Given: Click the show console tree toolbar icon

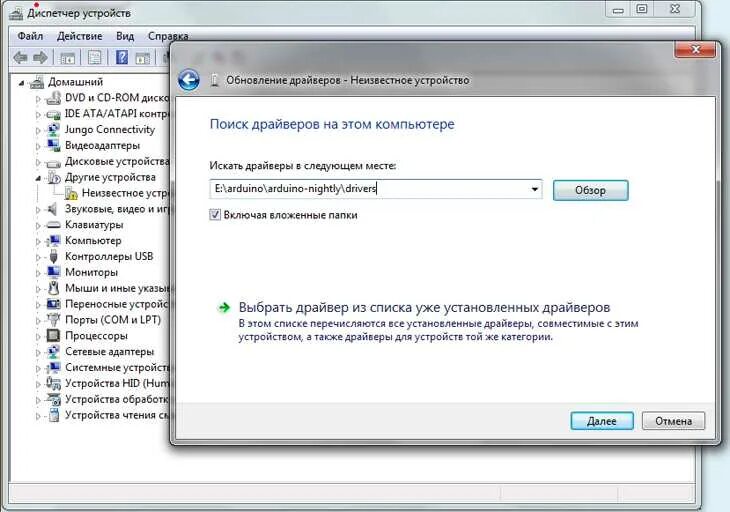Looking at the screenshot, I should 68,58.
